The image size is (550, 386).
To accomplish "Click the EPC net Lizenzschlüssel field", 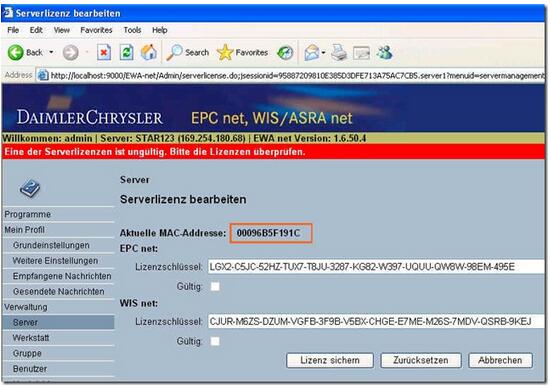I will coord(376,267).
